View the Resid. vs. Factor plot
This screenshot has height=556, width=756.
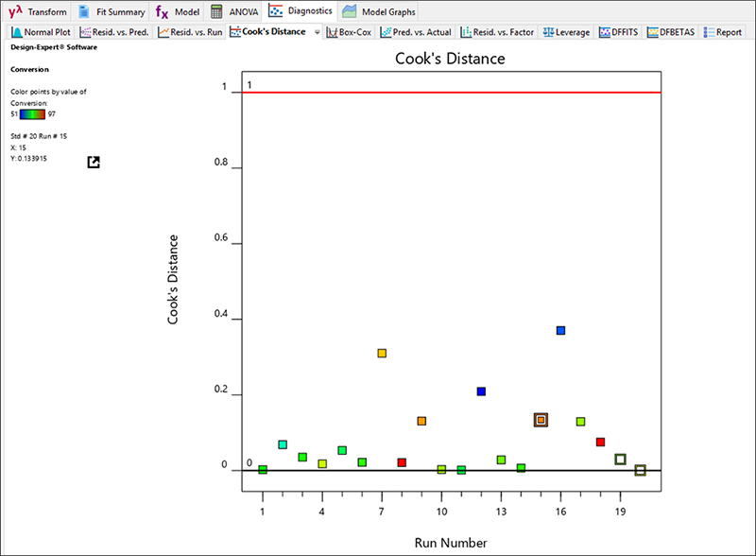497,31
